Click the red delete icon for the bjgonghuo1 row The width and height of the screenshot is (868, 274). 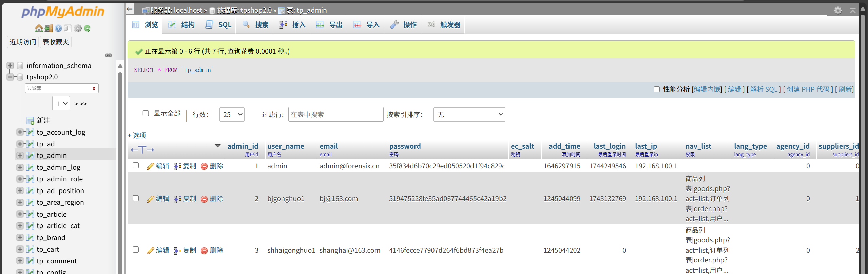(204, 199)
